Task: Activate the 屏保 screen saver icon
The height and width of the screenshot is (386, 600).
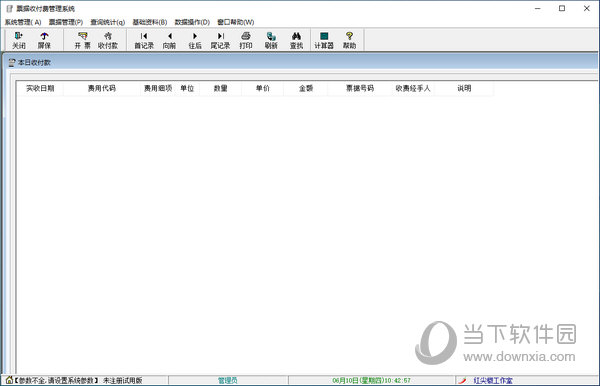Action: 44,40
